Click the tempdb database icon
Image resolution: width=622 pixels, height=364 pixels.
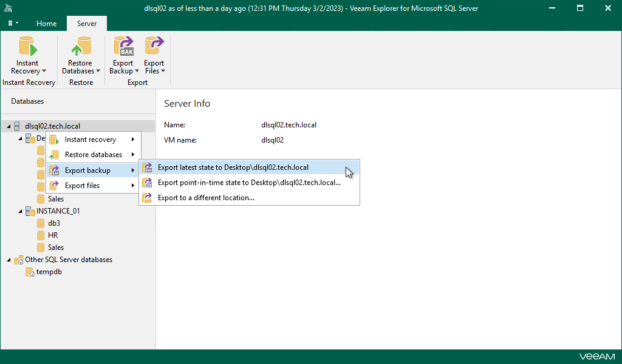click(30, 272)
